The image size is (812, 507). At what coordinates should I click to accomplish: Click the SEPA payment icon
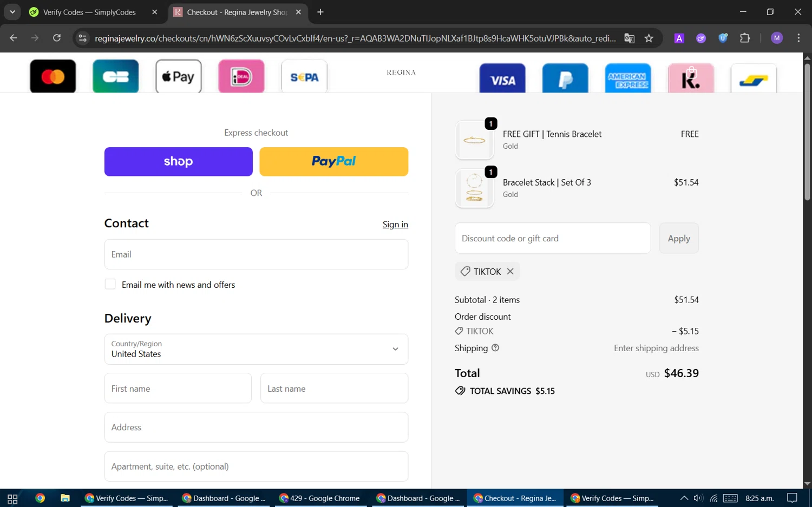[x=304, y=76]
